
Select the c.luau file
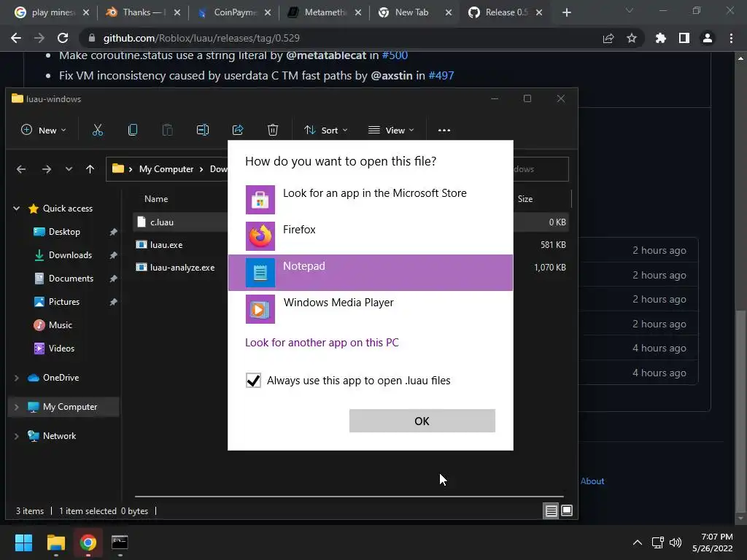tap(162, 222)
